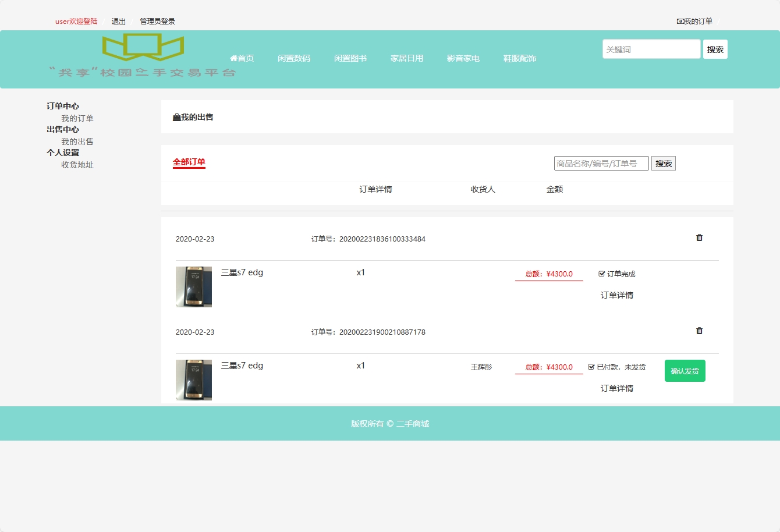Select the 全部订单 tab
The width and height of the screenshot is (780, 532).
tap(189, 162)
